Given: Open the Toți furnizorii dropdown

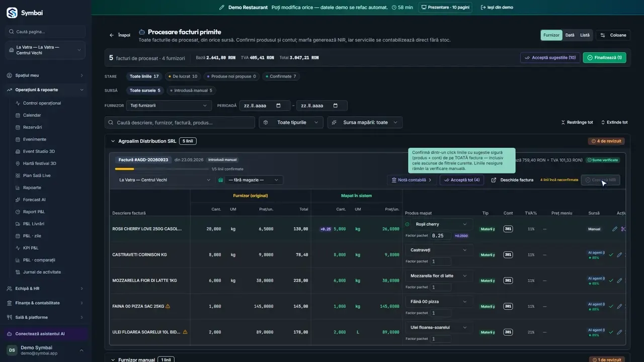Looking at the screenshot, I should click(169, 106).
